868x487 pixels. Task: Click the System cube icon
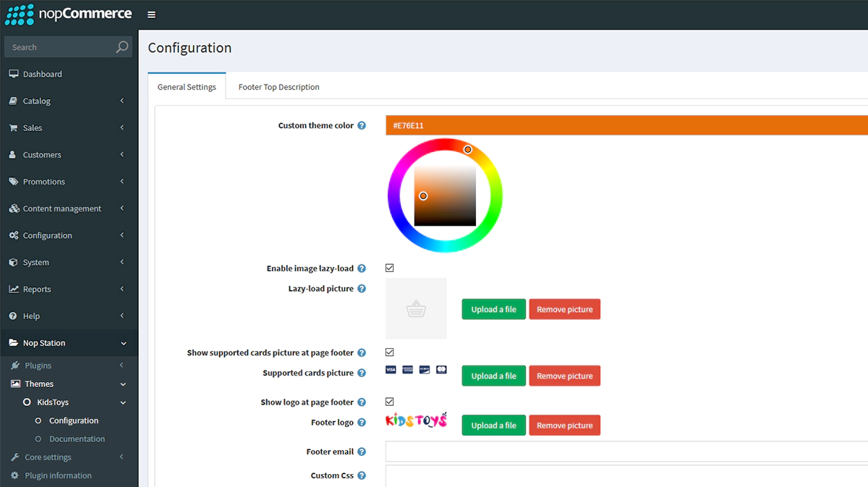[13, 262]
